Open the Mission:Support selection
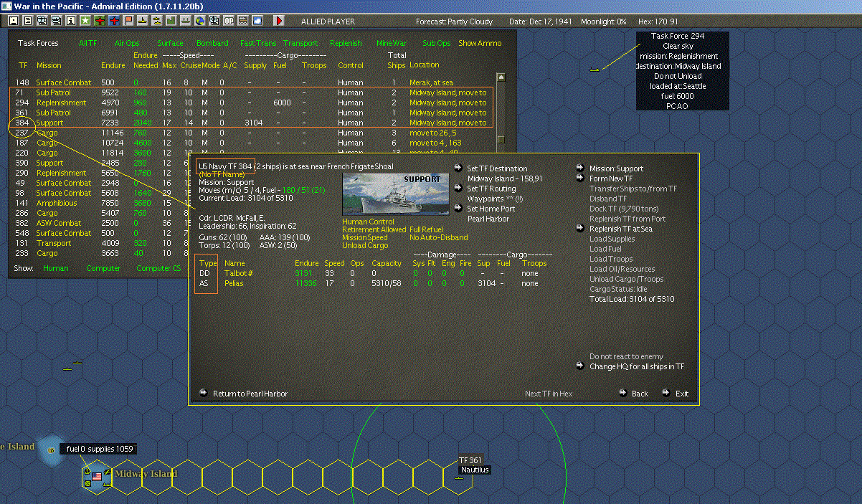The width and height of the screenshot is (862, 504). point(616,168)
